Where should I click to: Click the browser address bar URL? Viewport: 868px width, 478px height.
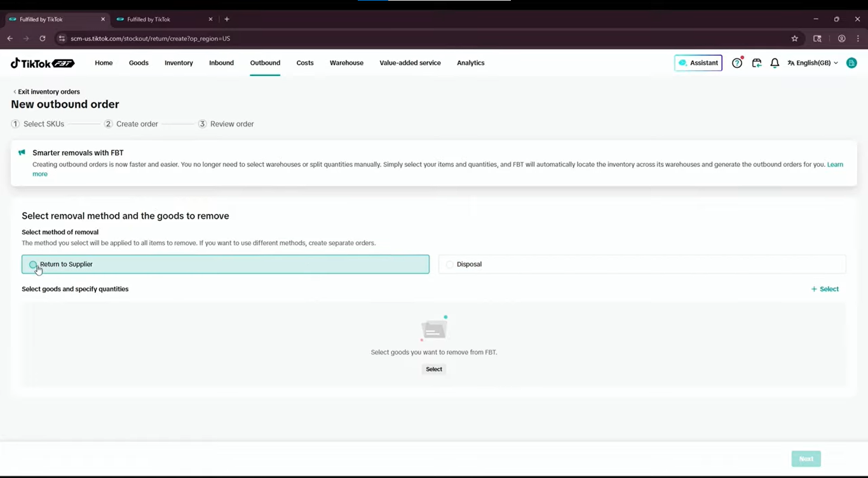151,39
